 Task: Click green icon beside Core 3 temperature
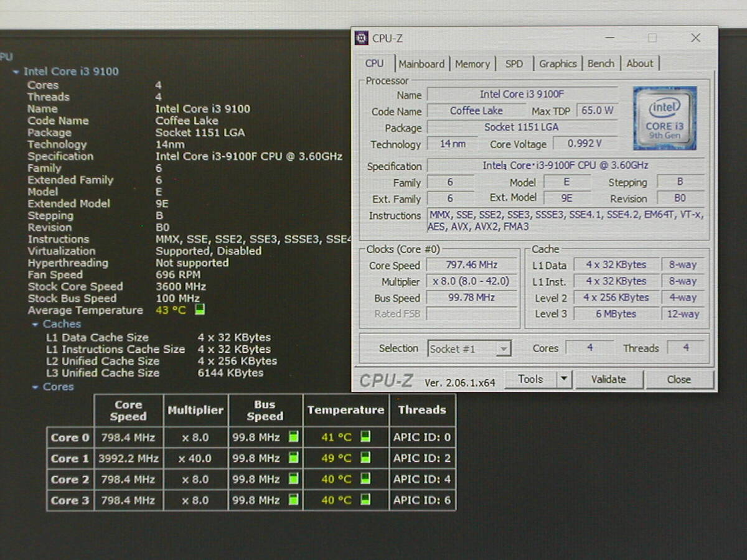[365, 500]
